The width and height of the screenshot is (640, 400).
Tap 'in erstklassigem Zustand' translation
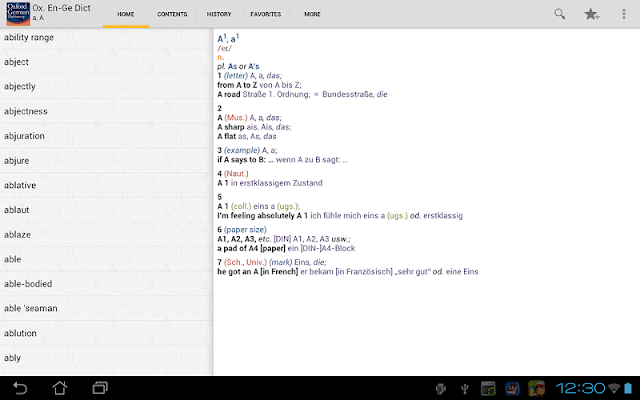click(277, 183)
